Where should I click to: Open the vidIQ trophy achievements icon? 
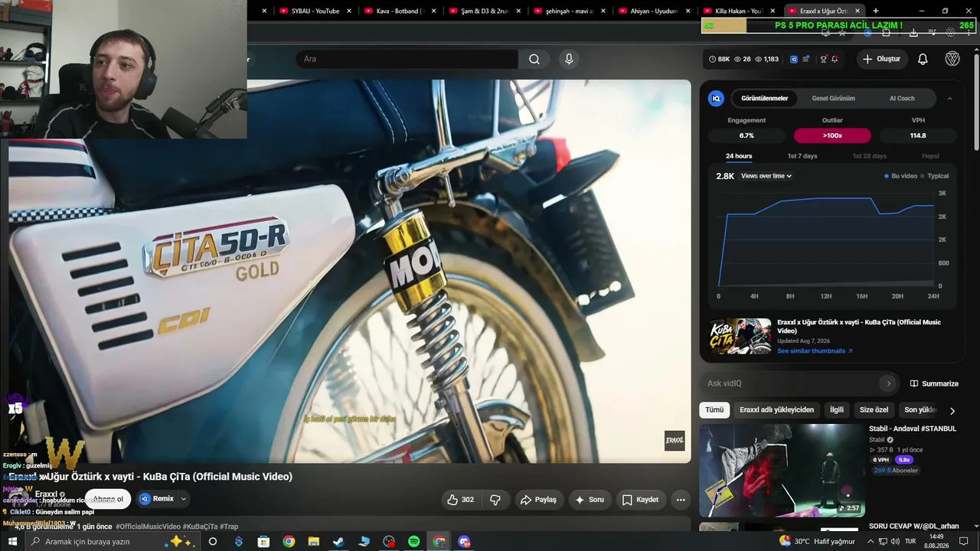click(823, 59)
